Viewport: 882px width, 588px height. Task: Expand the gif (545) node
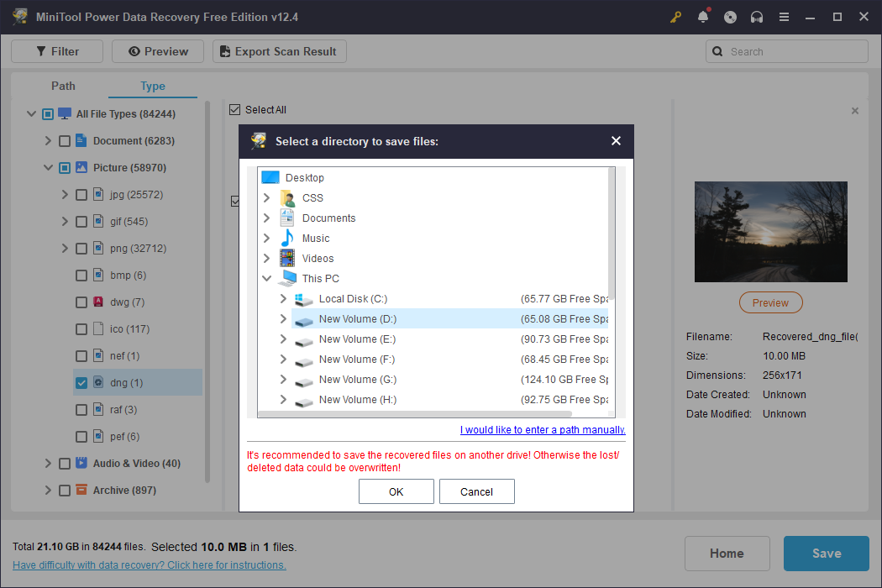[x=65, y=221]
